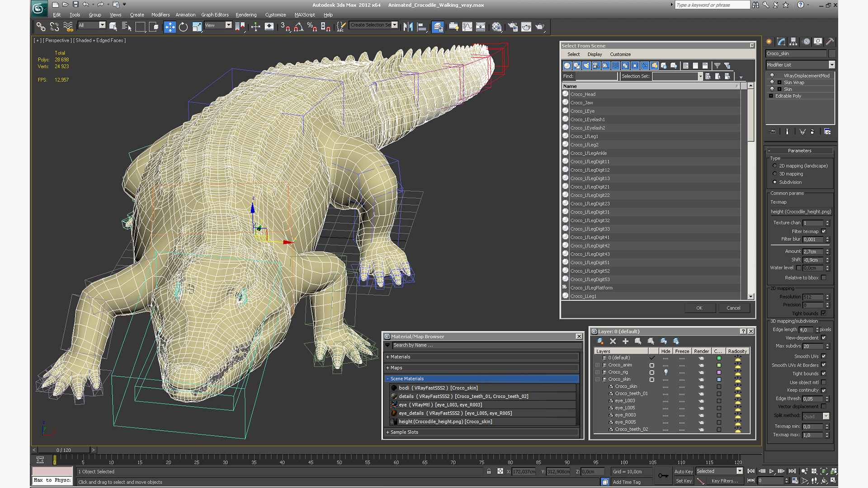The image size is (868, 488).
Task: Select the Select and Link tool
Action: pyautogui.click(x=41, y=27)
